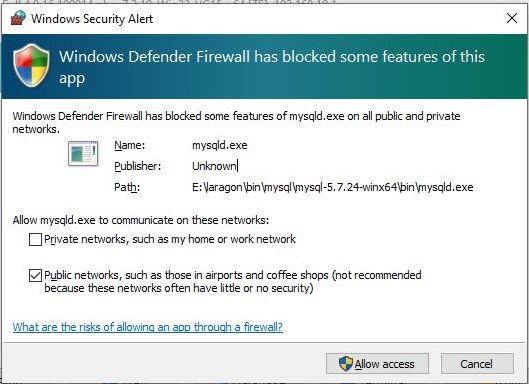
Task: Uncheck the Public networks checkbox
Action: pos(35,275)
